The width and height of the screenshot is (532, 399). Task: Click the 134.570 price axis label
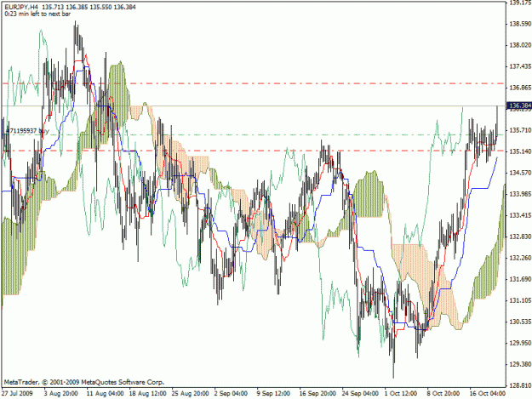[520, 173]
